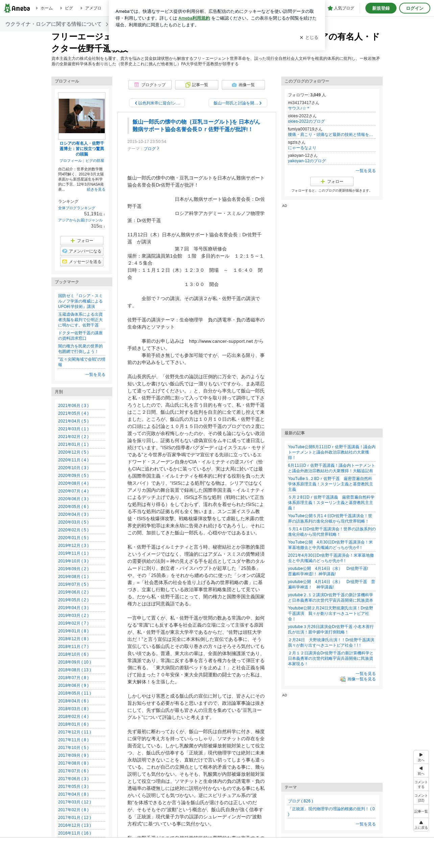Open 人気ブログ in header

point(341,8)
